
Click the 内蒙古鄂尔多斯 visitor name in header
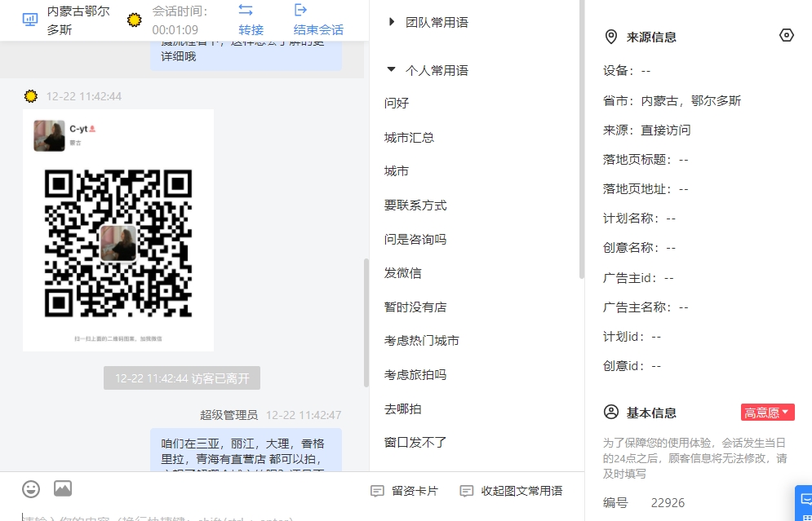pos(78,20)
